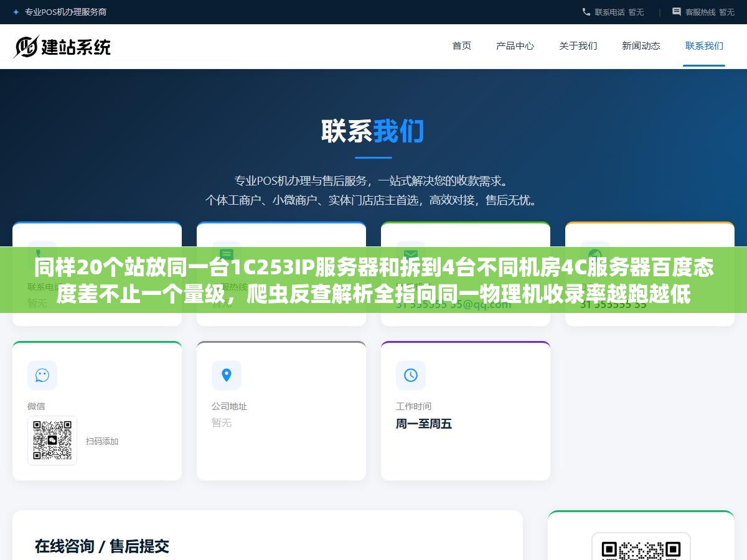Click the phone icon beside 联系电话 in top bar
This screenshot has width=747, height=560.
[x=586, y=12]
